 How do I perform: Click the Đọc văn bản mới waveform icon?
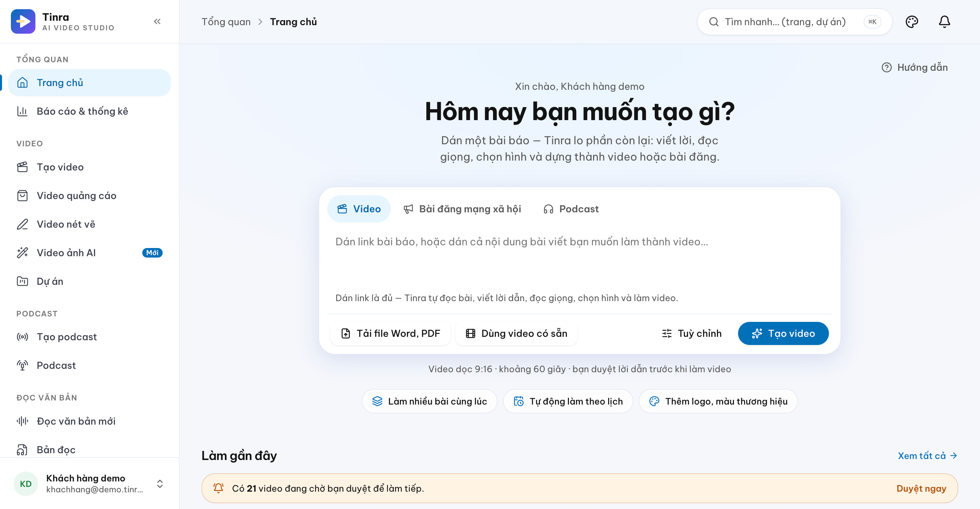(22, 421)
